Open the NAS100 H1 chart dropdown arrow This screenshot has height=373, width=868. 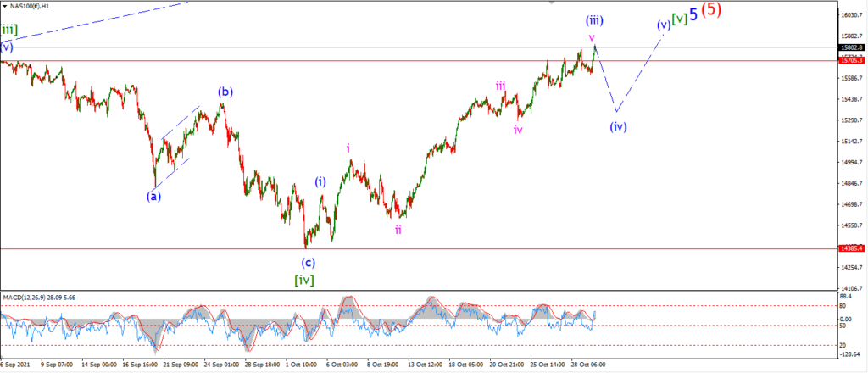click(x=4, y=6)
